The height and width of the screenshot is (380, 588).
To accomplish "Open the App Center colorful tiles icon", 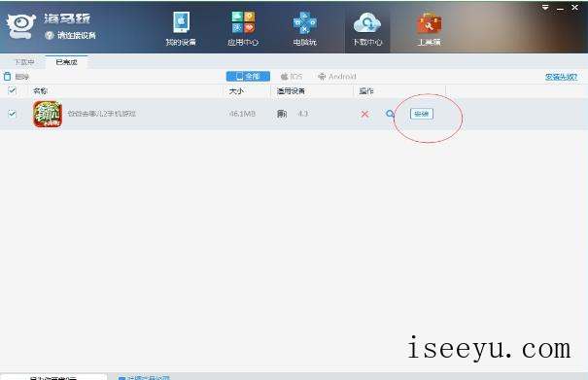I will click(x=243, y=22).
